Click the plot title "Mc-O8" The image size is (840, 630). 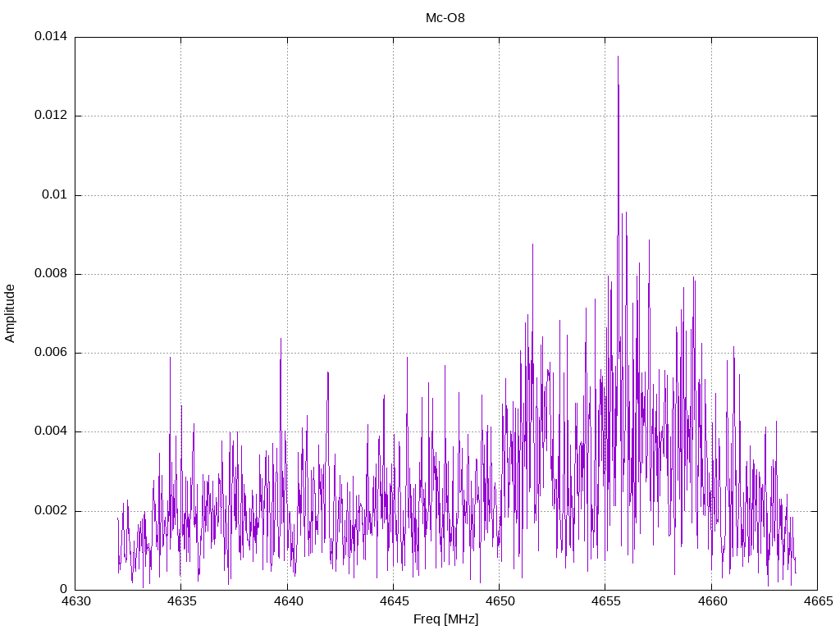445,18
